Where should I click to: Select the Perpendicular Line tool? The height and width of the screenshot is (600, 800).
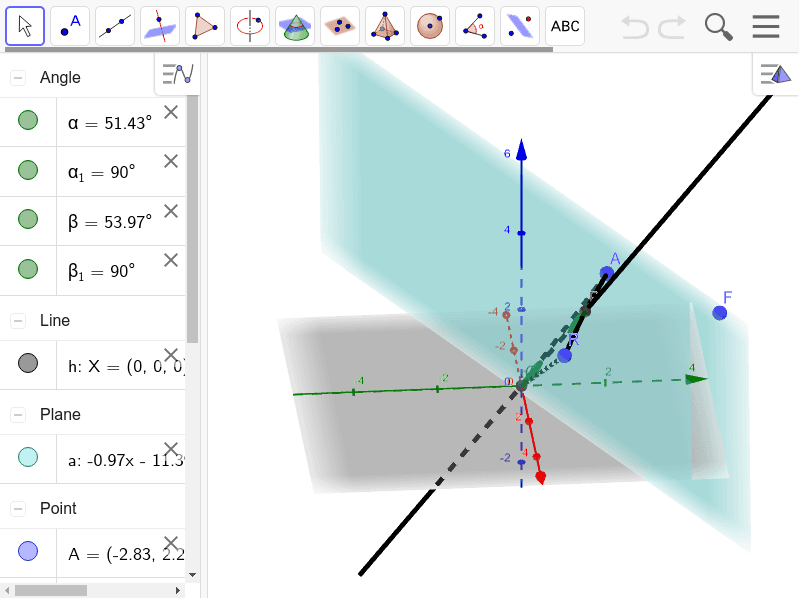(160, 26)
